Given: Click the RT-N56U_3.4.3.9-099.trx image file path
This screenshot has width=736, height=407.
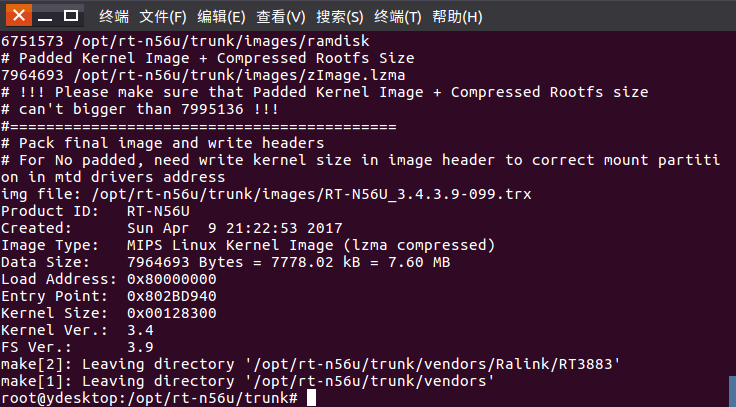Looking at the screenshot, I should (x=311, y=194).
